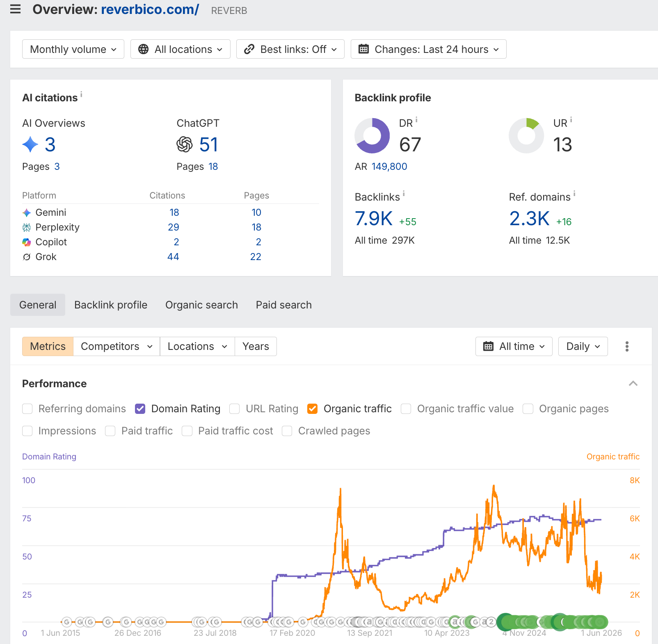Select the General tab

(x=38, y=305)
